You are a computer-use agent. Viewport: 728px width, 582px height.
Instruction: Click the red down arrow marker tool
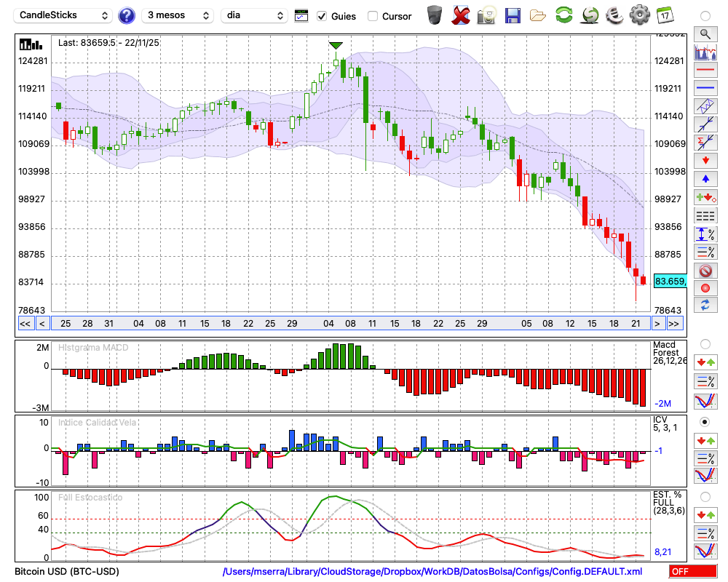coord(705,161)
